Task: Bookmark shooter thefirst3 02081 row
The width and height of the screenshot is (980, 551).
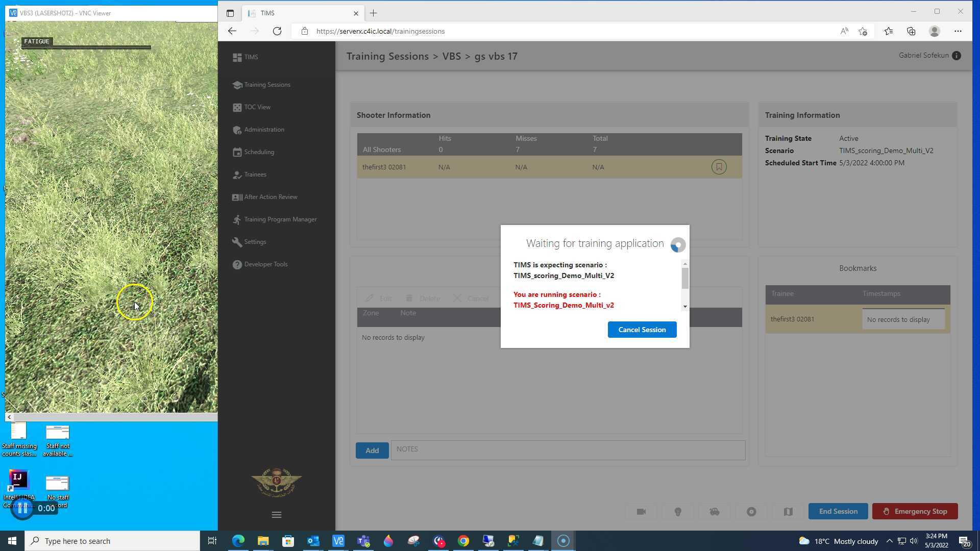Action: (719, 167)
